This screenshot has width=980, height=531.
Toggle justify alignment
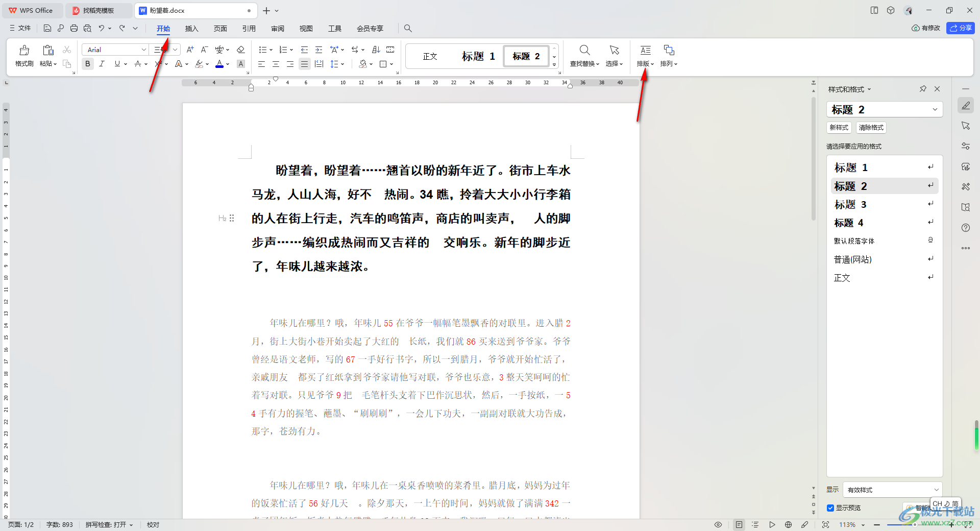click(304, 64)
